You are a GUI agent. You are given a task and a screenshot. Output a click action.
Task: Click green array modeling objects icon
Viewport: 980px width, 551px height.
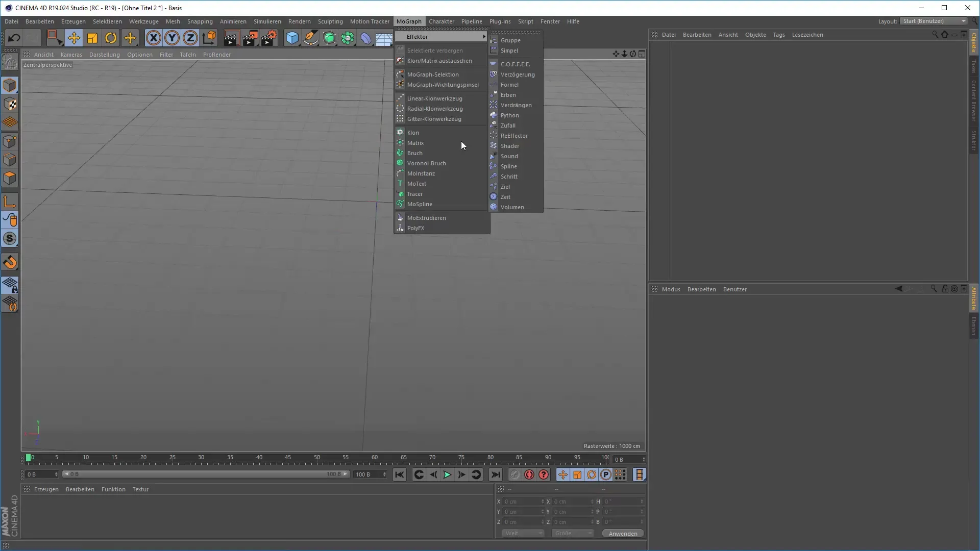pyautogui.click(x=348, y=38)
